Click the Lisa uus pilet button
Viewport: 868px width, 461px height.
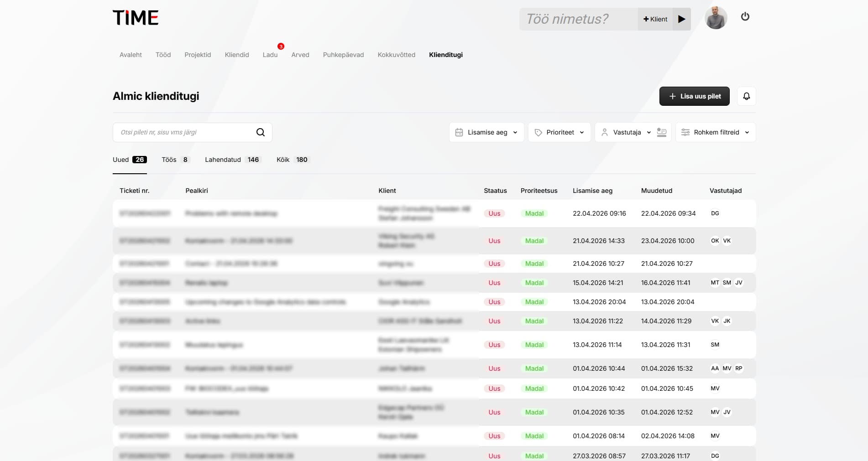pos(694,96)
